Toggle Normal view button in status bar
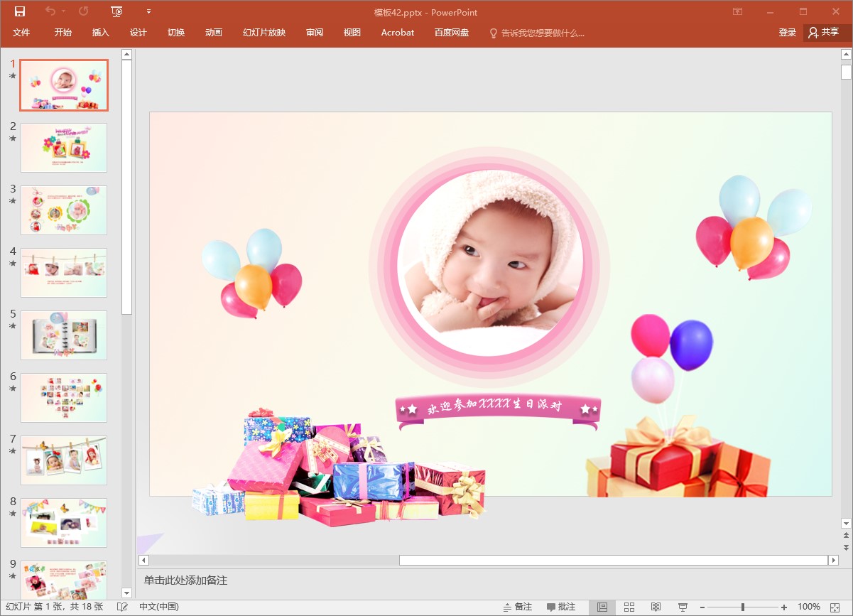The height and width of the screenshot is (616, 853). point(602,607)
